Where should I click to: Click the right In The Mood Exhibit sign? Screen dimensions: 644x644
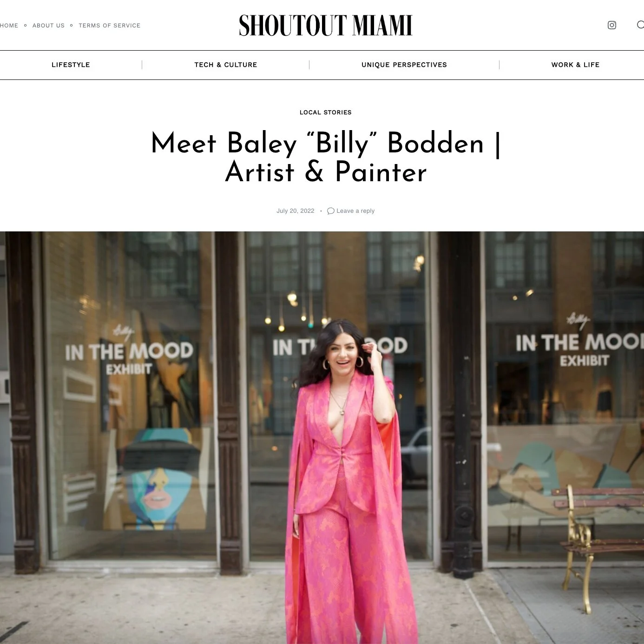tap(578, 342)
